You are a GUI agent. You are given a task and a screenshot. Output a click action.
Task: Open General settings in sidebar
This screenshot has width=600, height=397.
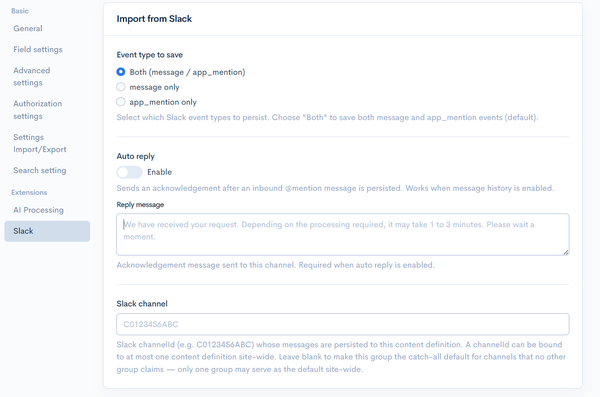pos(28,28)
